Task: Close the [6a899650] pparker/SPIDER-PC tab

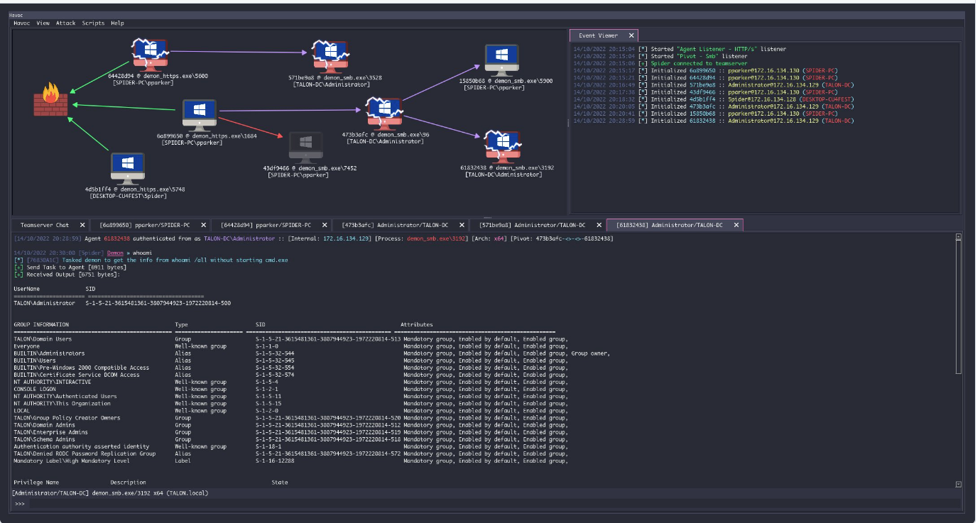Action: click(x=203, y=225)
